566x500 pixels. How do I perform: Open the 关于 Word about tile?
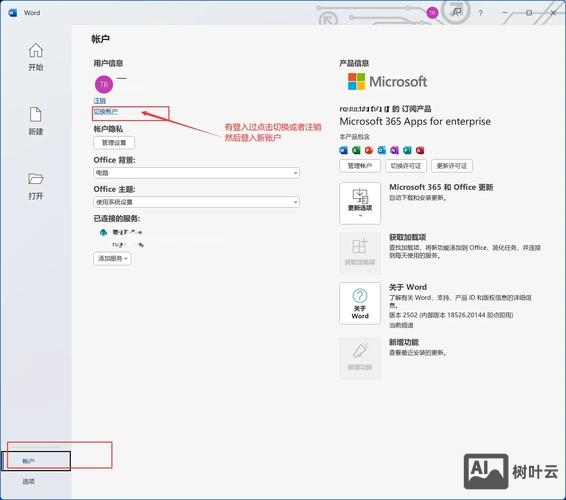pos(360,303)
